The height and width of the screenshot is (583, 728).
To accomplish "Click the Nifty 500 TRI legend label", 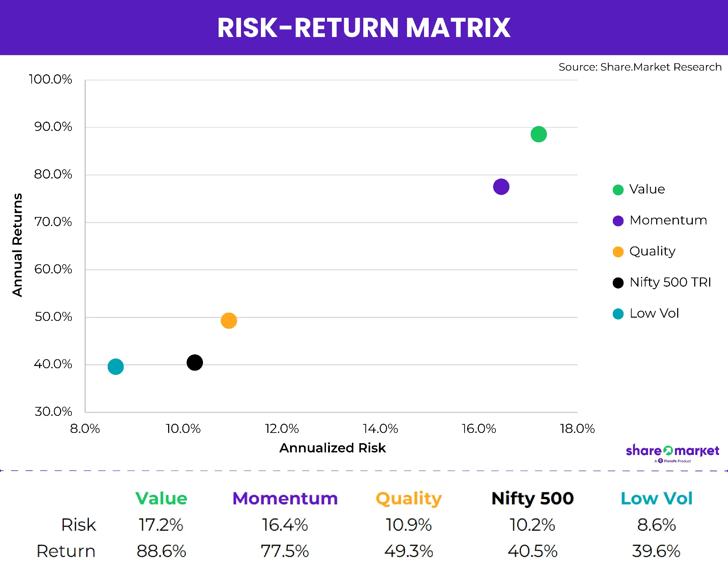I will pyautogui.click(x=670, y=282).
